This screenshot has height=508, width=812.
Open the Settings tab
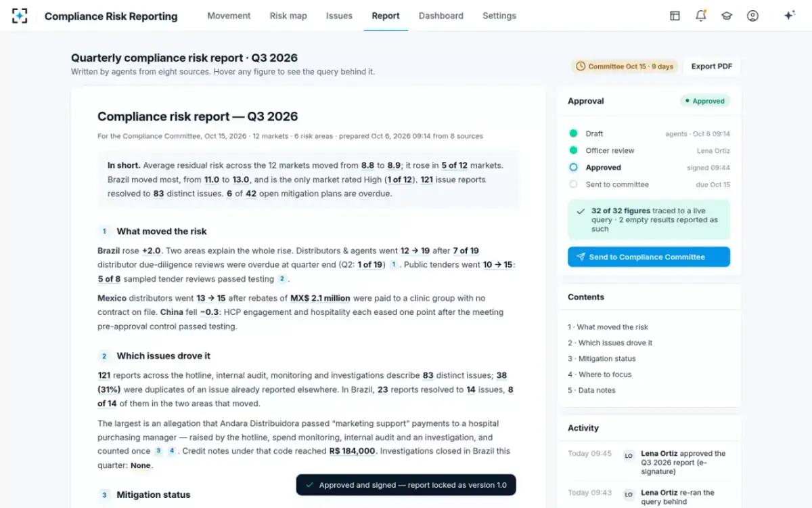499,16
